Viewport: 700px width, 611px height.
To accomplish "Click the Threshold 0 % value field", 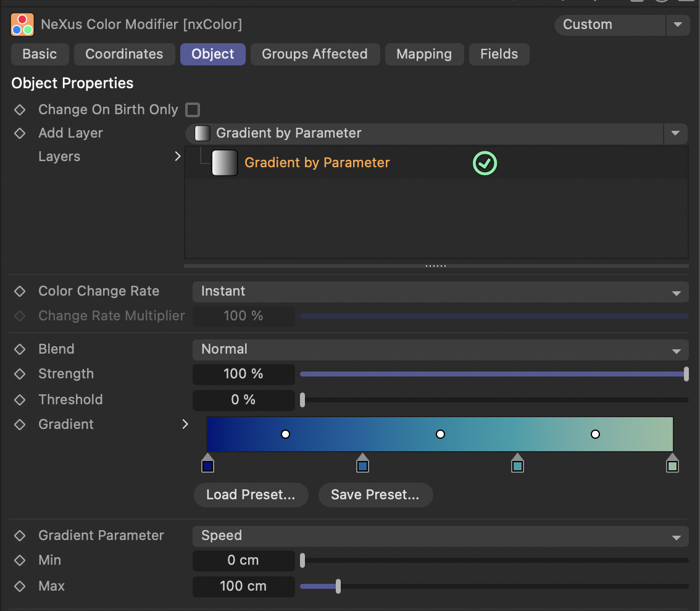I will (x=244, y=399).
